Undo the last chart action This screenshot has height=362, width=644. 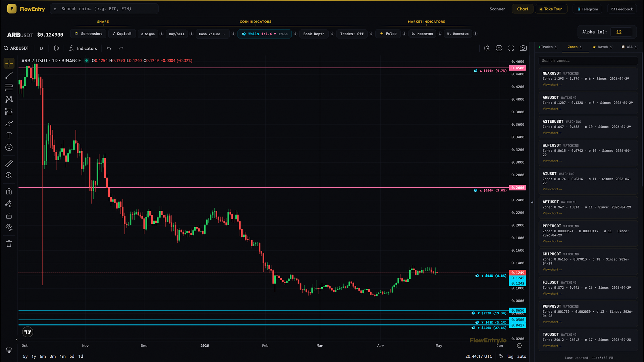pos(109,48)
